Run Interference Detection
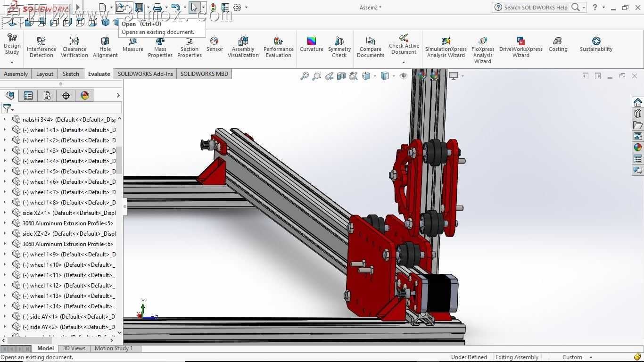Viewport: 644px width, 362px height. 41,48
